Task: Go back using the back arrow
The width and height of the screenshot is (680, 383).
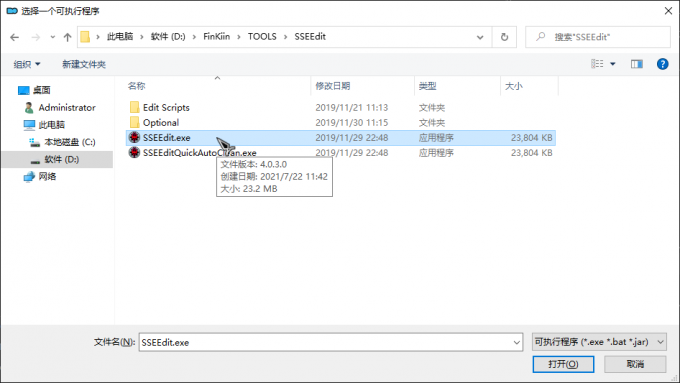Action: 14,37
